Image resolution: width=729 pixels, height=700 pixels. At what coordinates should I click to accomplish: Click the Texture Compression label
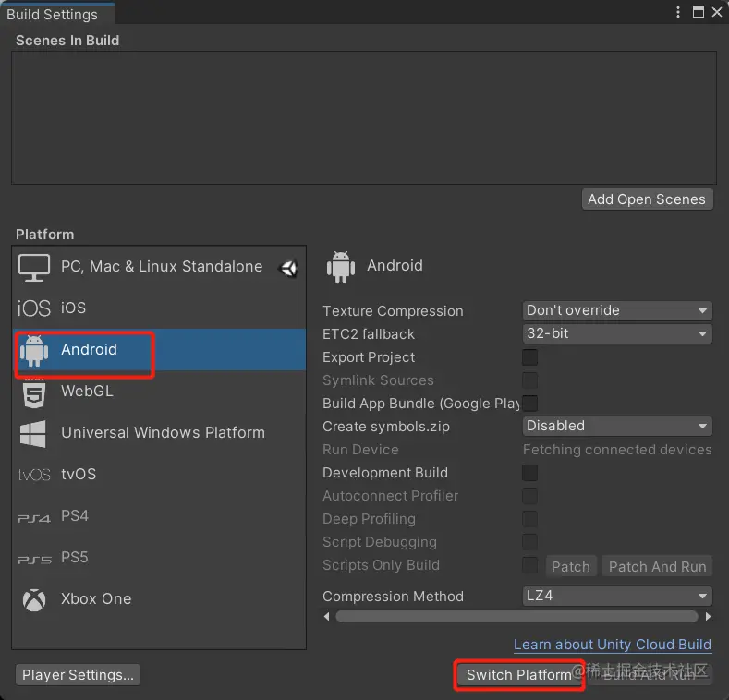click(393, 311)
